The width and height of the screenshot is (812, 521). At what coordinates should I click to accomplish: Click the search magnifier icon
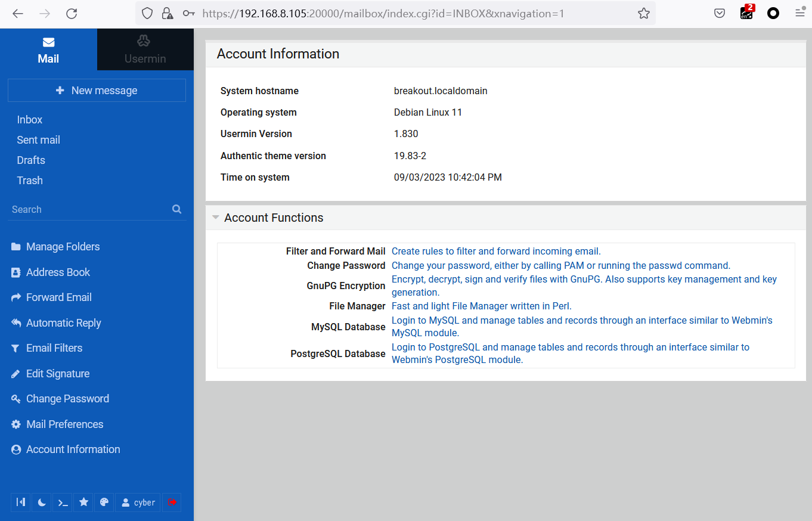tap(176, 209)
